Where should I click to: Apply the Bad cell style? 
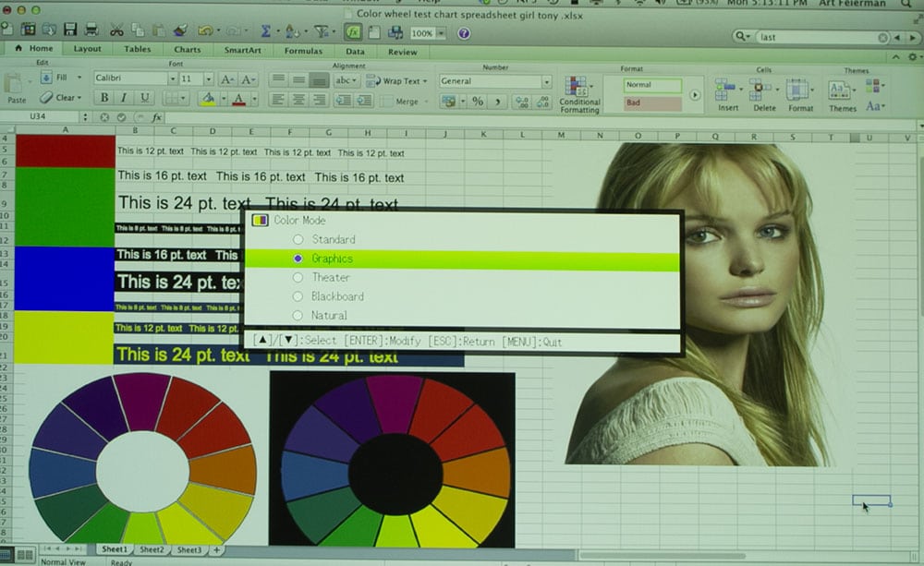[651, 103]
